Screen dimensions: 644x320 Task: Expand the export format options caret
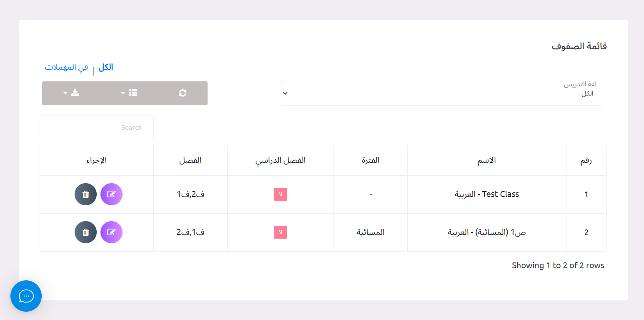[65, 93]
